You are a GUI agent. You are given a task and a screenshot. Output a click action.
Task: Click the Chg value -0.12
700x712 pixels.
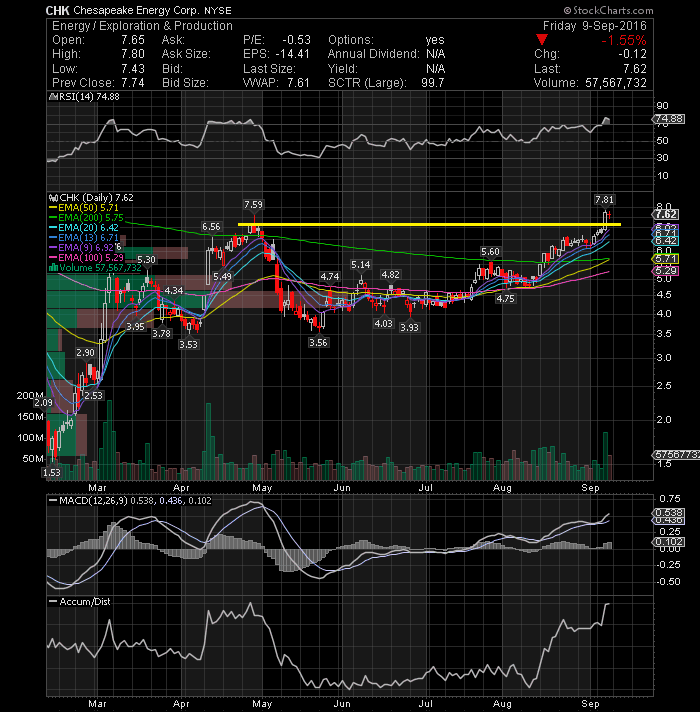click(632, 54)
